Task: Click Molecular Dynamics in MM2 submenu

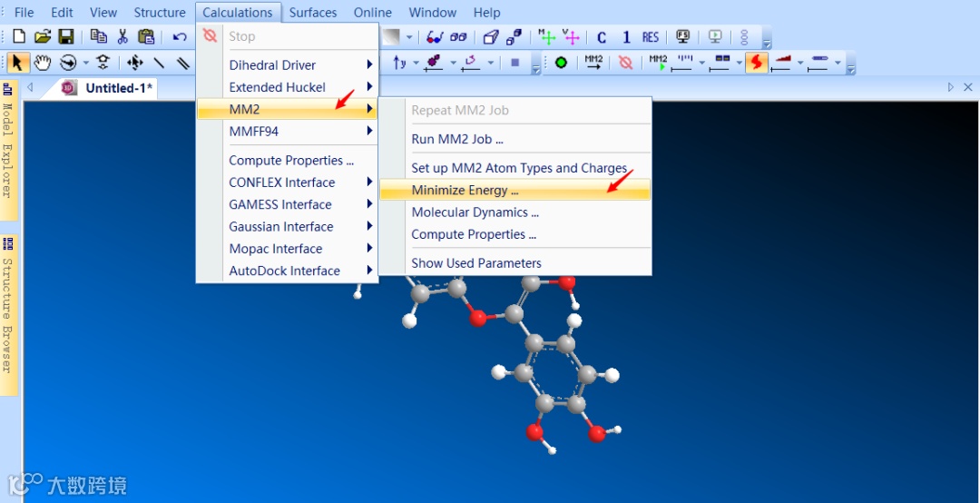Action: click(515, 212)
